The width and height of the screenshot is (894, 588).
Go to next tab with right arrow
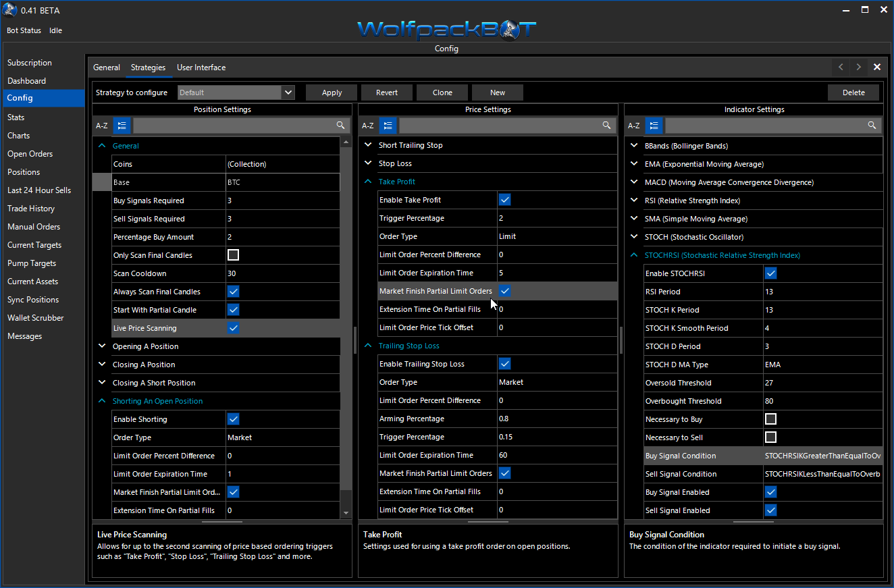tap(858, 67)
